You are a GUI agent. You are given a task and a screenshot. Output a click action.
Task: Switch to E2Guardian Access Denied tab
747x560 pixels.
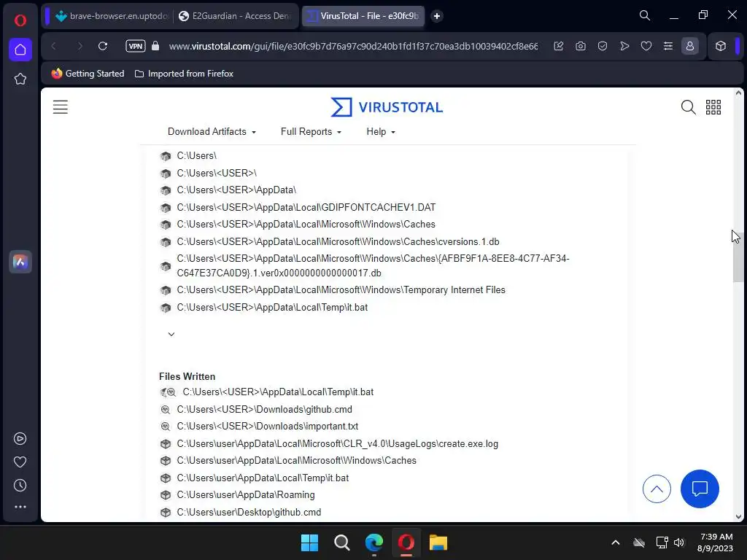tap(236, 16)
